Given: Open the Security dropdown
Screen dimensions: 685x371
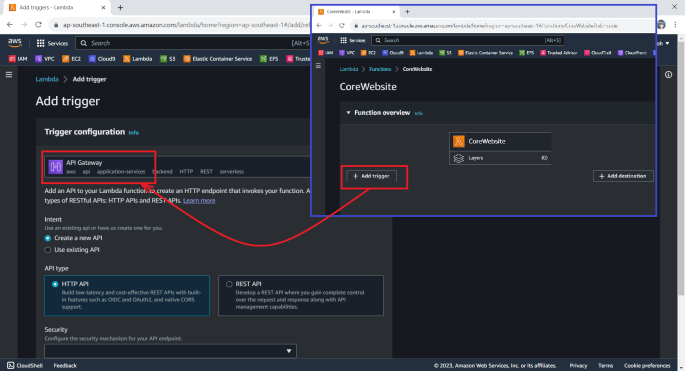Looking at the screenshot, I should click(x=170, y=351).
